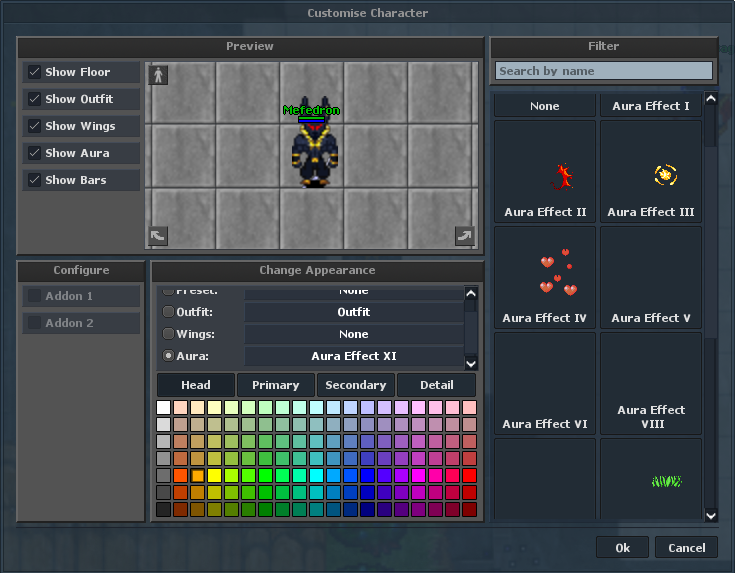Click the appearance list scroll-up arrow
Viewport: 735px width, 573px height.
pyautogui.click(x=471, y=294)
